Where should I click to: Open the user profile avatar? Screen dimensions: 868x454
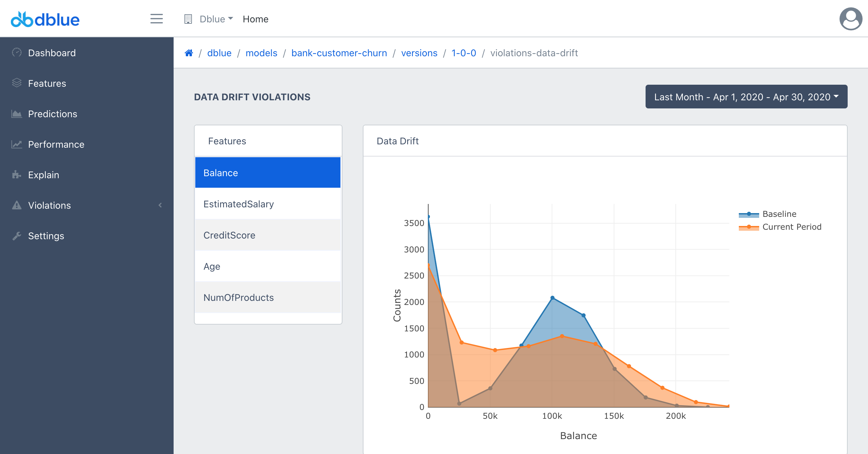point(850,19)
